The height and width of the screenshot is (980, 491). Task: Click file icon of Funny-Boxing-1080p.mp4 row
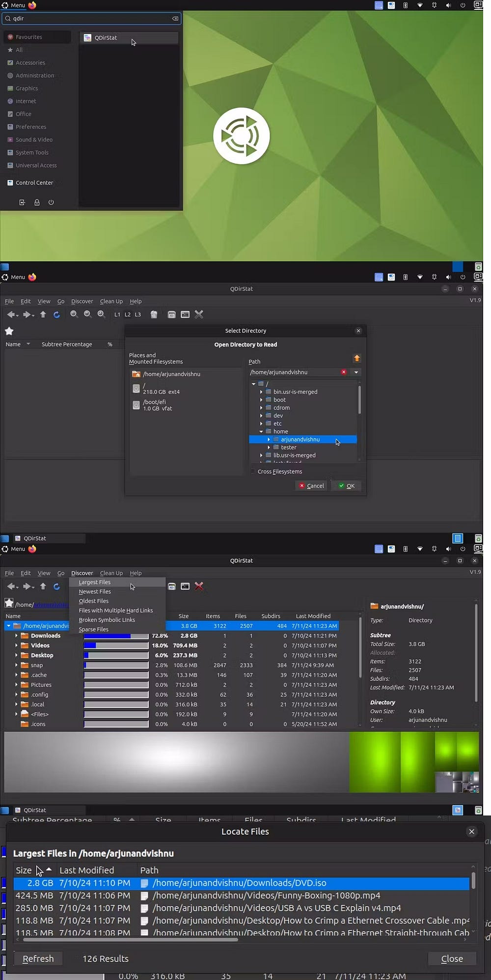[144, 896]
